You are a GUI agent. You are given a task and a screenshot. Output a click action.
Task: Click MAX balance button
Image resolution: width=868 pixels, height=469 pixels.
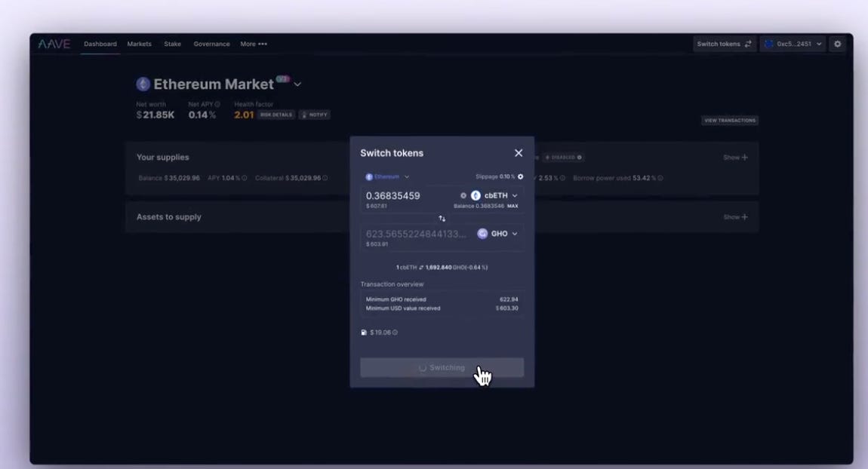(512, 207)
